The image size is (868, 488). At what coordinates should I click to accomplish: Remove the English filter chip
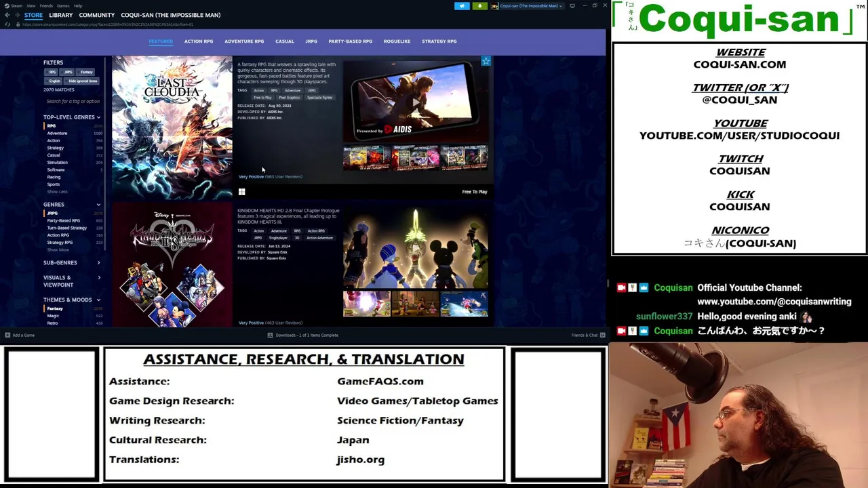click(x=55, y=81)
